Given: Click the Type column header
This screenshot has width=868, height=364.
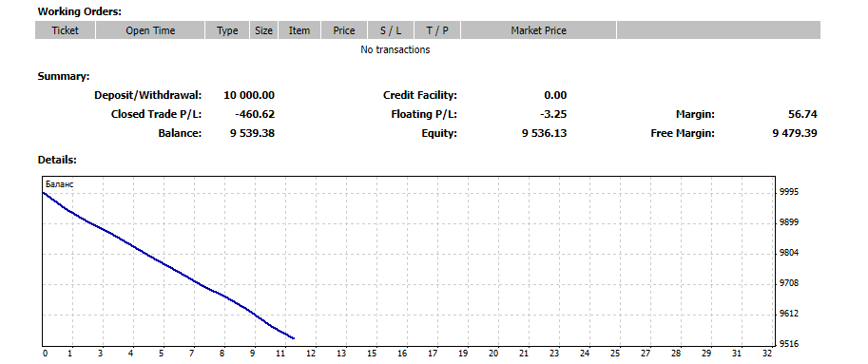Looking at the screenshot, I should click(227, 30).
